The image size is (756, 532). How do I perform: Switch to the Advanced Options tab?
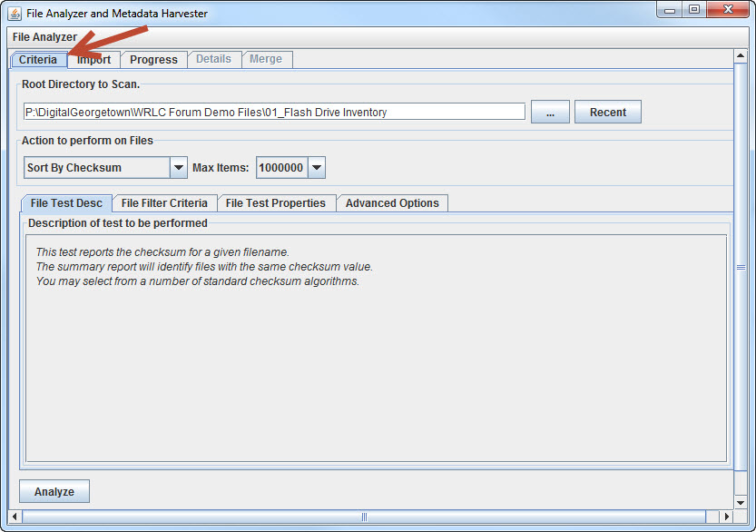392,203
